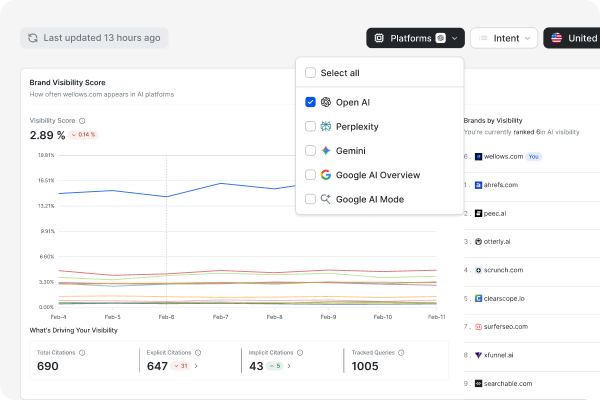
Task: Tick the Gemini platform checkbox
Action: pyautogui.click(x=310, y=151)
